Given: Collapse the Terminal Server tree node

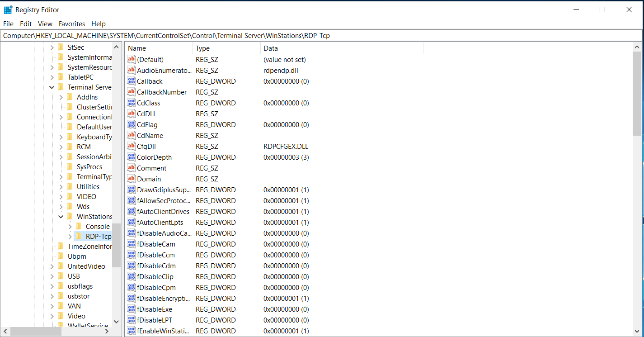Looking at the screenshot, I should pos(52,87).
